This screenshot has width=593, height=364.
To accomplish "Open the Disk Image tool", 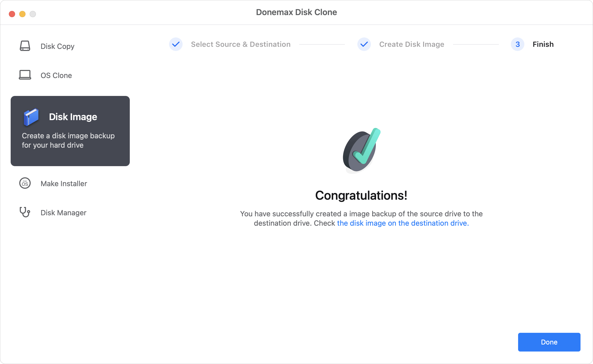I will pyautogui.click(x=70, y=131).
